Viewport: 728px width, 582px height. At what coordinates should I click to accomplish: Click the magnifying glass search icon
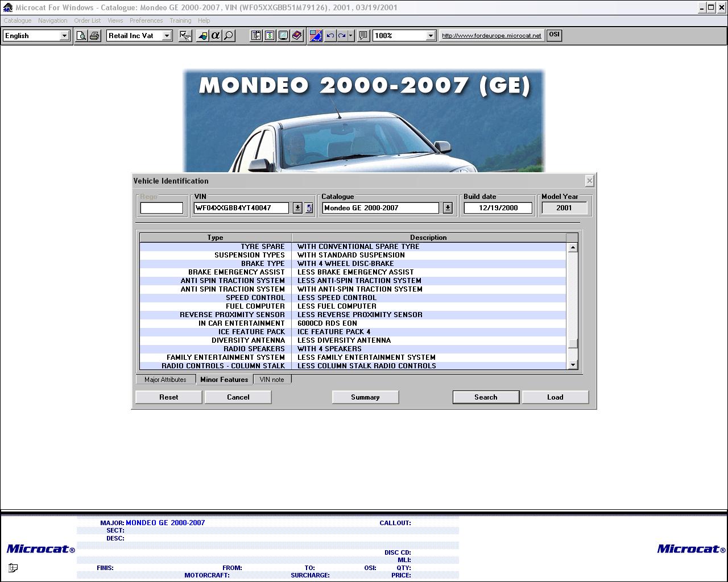(x=229, y=36)
